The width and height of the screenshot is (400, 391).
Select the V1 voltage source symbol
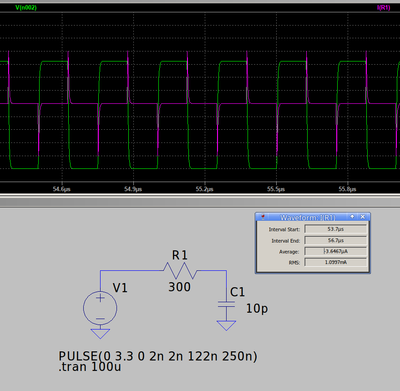(x=100, y=308)
